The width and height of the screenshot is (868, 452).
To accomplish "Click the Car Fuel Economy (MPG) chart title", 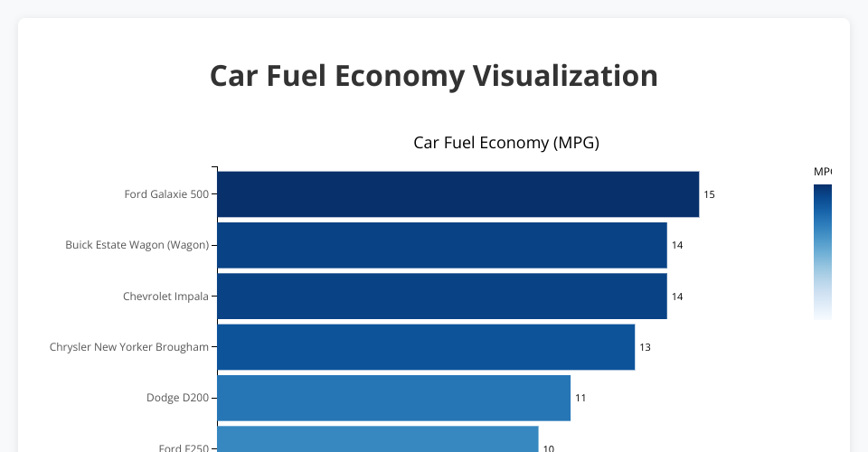I will [x=506, y=143].
